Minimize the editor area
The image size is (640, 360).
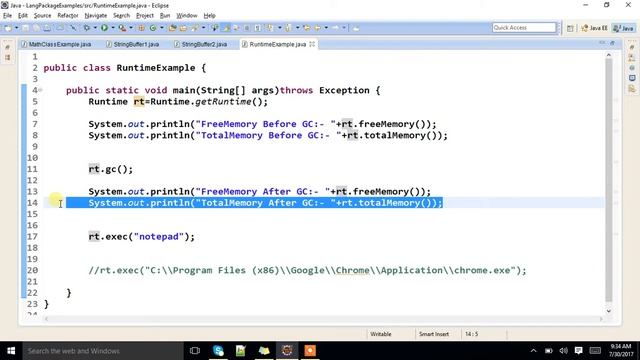[602, 43]
